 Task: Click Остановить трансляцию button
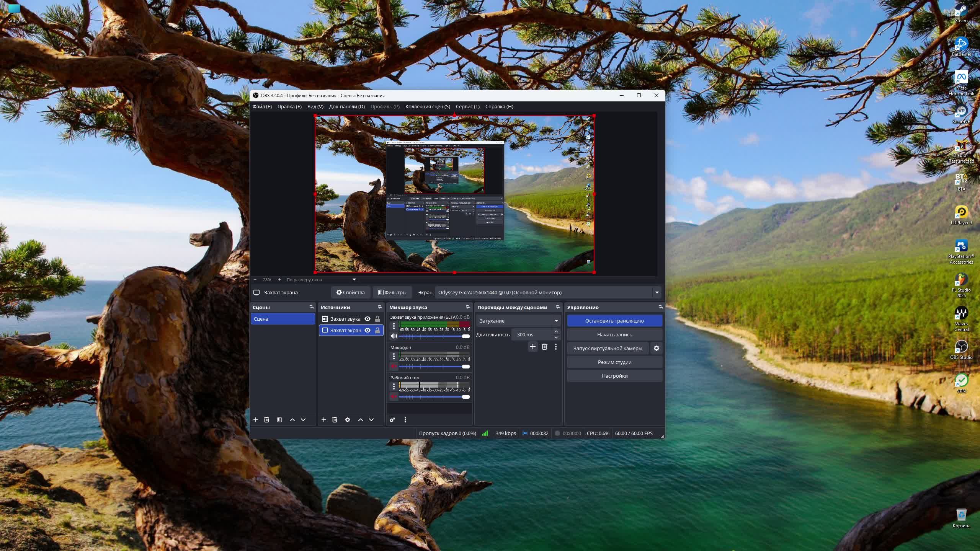(614, 321)
